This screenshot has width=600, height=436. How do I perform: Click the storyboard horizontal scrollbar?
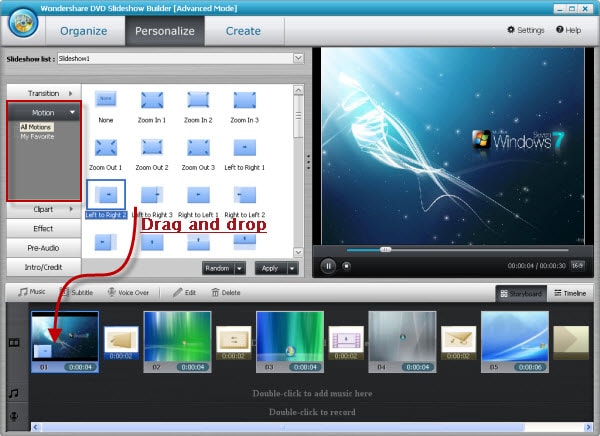coord(283,427)
